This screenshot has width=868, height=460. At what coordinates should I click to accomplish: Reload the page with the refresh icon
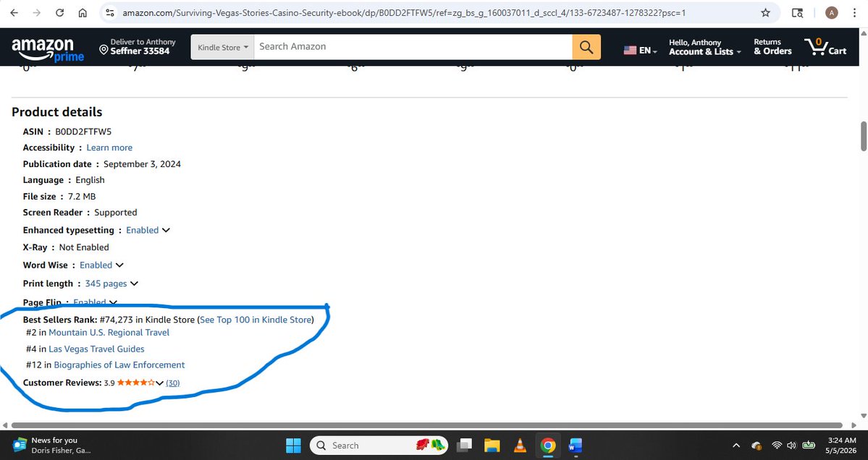tap(60, 13)
